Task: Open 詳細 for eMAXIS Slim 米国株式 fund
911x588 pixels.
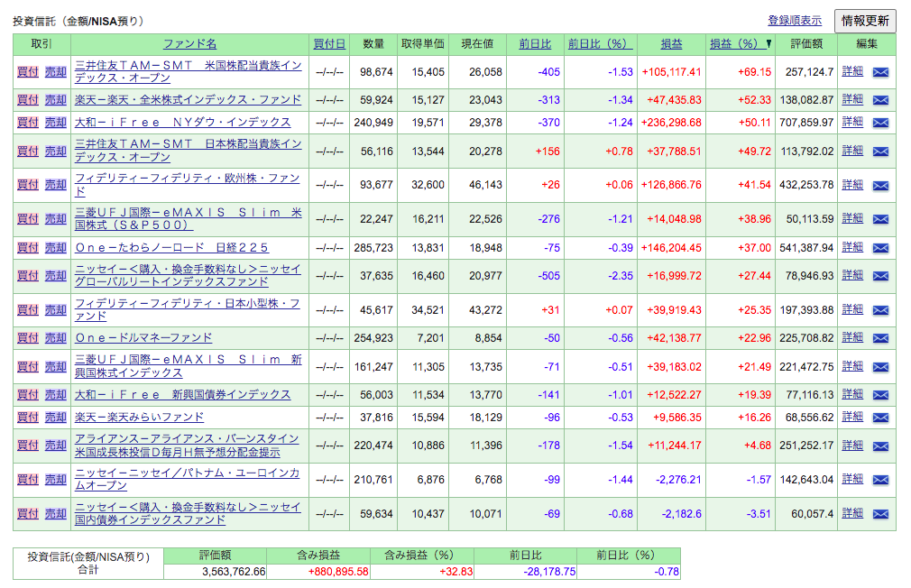Action: pyautogui.click(x=852, y=218)
